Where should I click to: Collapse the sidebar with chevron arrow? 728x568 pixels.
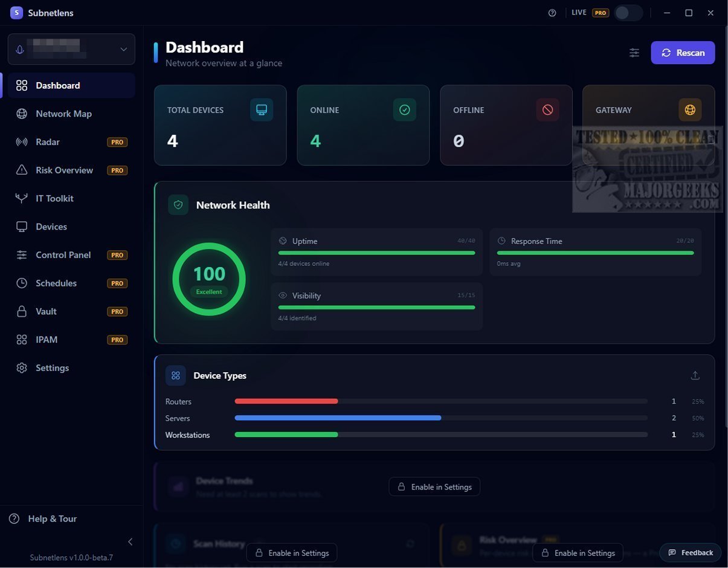pos(130,542)
